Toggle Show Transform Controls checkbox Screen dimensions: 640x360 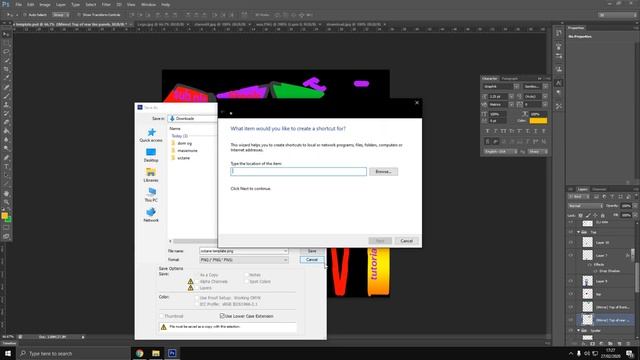click(79, 15)
